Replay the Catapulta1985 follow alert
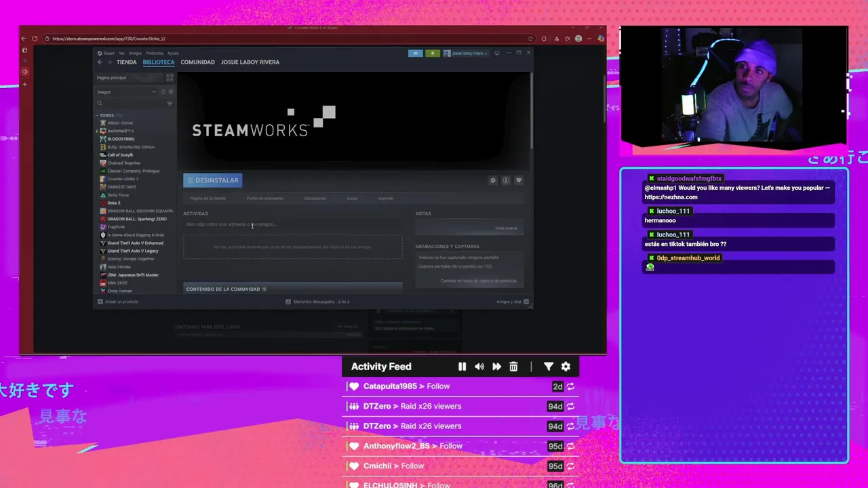Viewport: 868px width, 488px height. pos(570,386)
